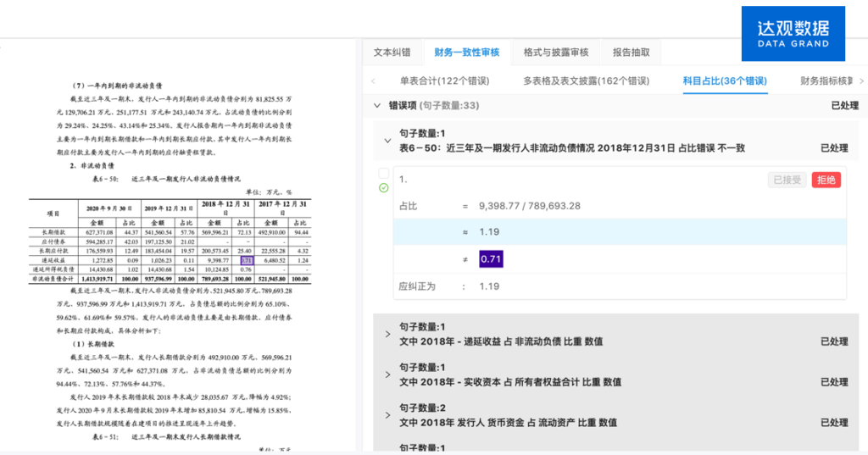Image resolution: width=868 pixels, height=455 pixels.
Task: Open the 格式与披露审核 tab
Action: [555, 53]
